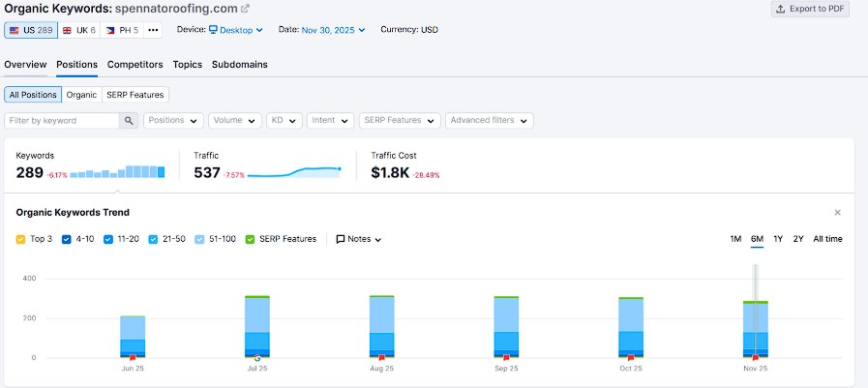This screenshot has height=388, width=868.
Task: Expand the Device Desktop dropdown
Action: (236, 30)
